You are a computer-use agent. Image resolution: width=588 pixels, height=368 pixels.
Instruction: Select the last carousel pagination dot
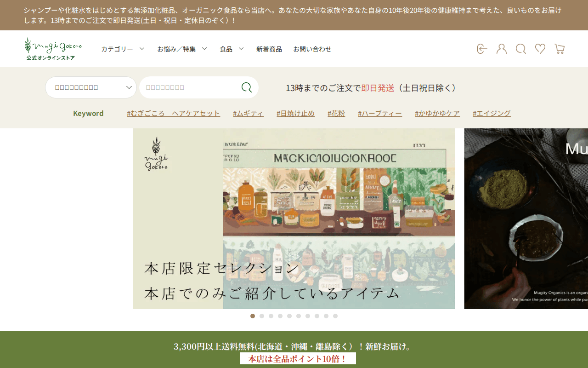[x=335, y=316]
